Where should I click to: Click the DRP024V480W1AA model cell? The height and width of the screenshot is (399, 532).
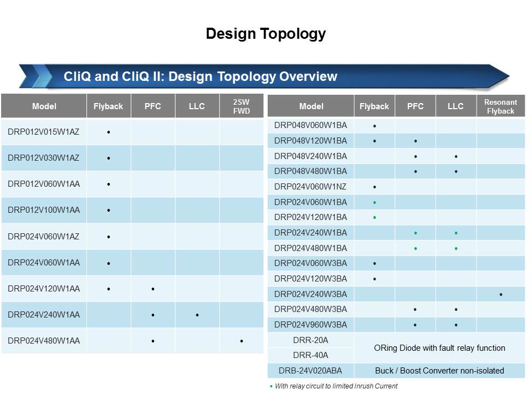[x=44, y=341]
